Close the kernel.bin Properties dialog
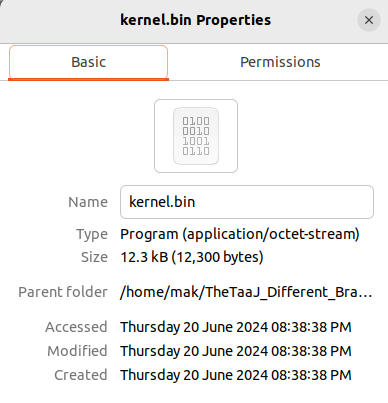Image resolution: width=388 pixels, height=403 pixels. 369,20
